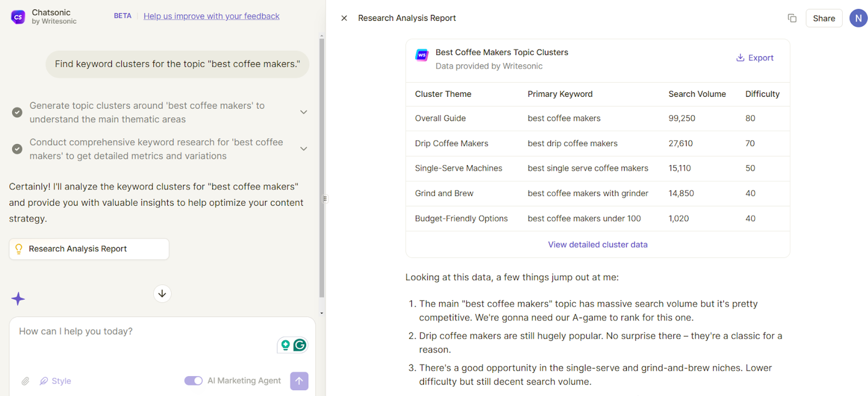Click the search volume value 27,610
Image resolution: width=868 pixels, height=396 pixels.
(680, 143)
